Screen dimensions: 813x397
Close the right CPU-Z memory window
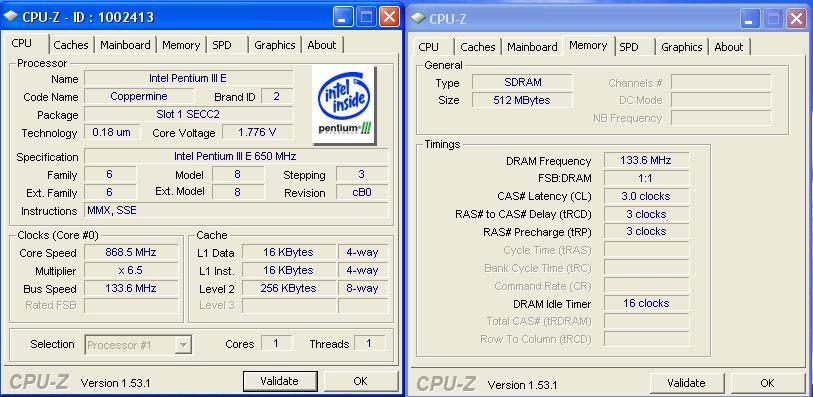(x=796, y=19)
